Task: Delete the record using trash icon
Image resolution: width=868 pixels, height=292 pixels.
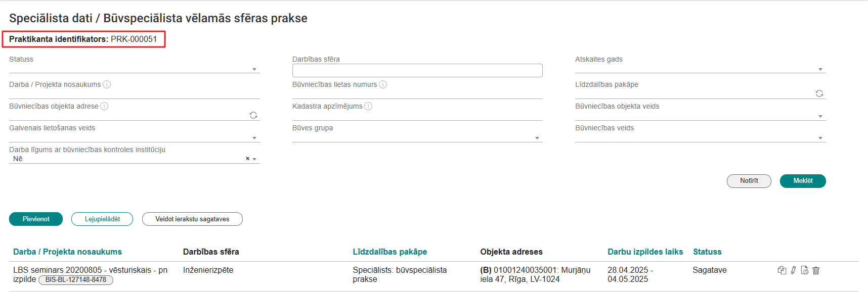Action: (x=816, y=270)
